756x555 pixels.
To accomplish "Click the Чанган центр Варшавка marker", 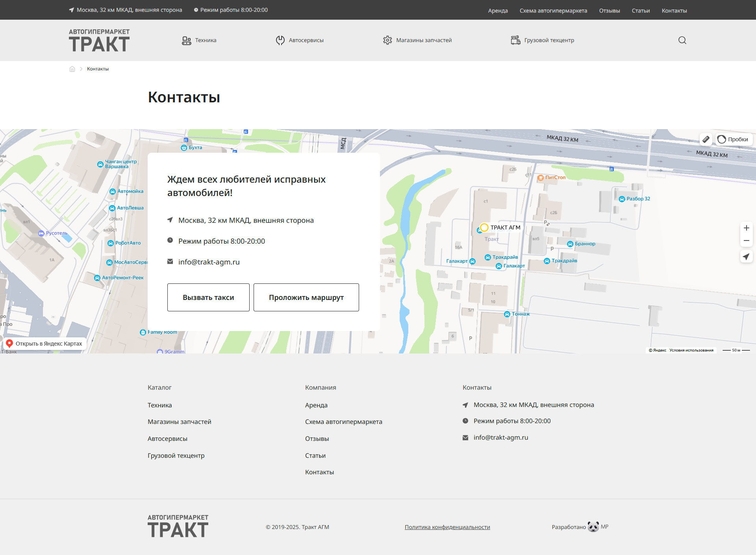I will [100, 164].
